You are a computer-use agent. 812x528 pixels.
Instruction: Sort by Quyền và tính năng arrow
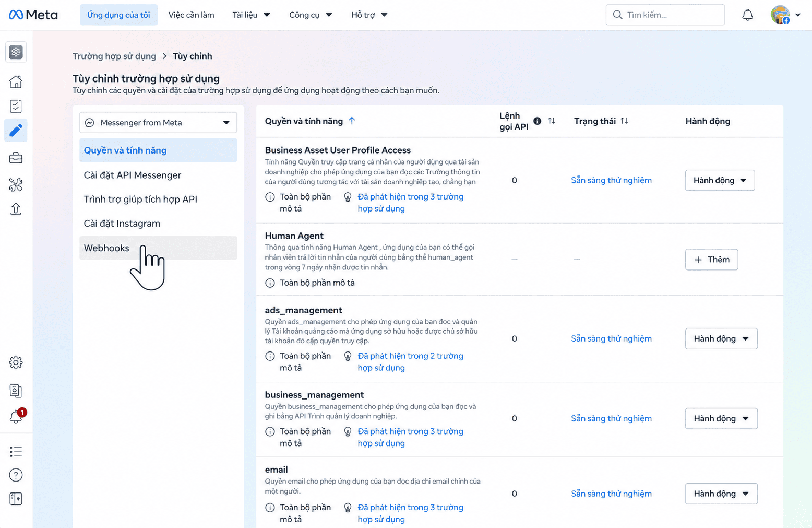352,121
